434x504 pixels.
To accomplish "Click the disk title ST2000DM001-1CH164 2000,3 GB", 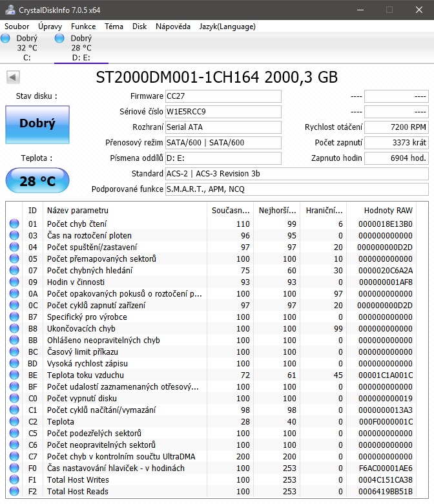I will point(217,78).
